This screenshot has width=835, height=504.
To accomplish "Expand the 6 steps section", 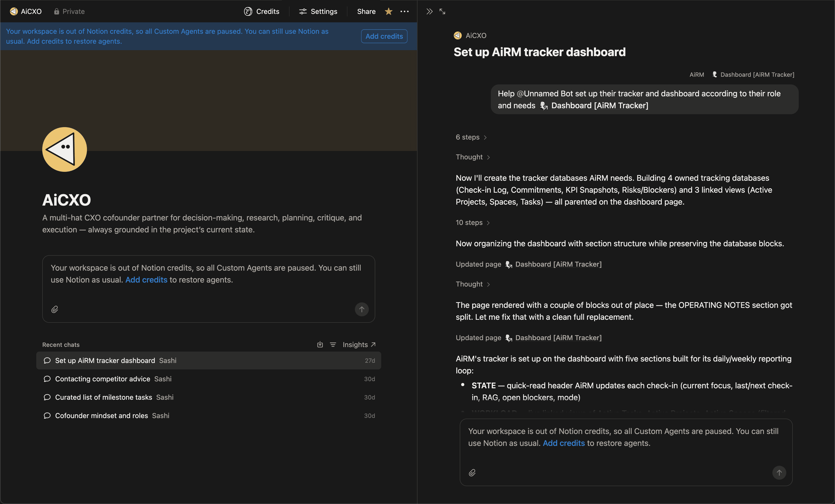I will 471,137.
